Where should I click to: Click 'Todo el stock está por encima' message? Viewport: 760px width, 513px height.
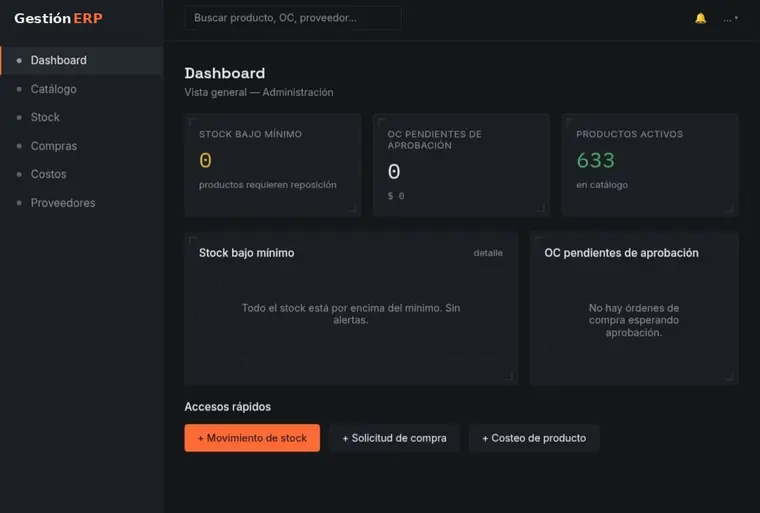[351, 314]
